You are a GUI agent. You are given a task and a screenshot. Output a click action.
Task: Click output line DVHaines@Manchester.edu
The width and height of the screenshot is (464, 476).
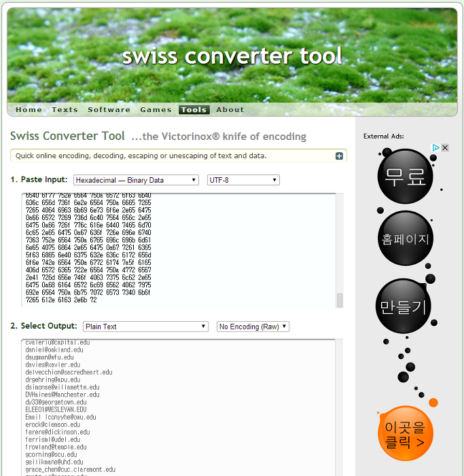pos(63,395)
